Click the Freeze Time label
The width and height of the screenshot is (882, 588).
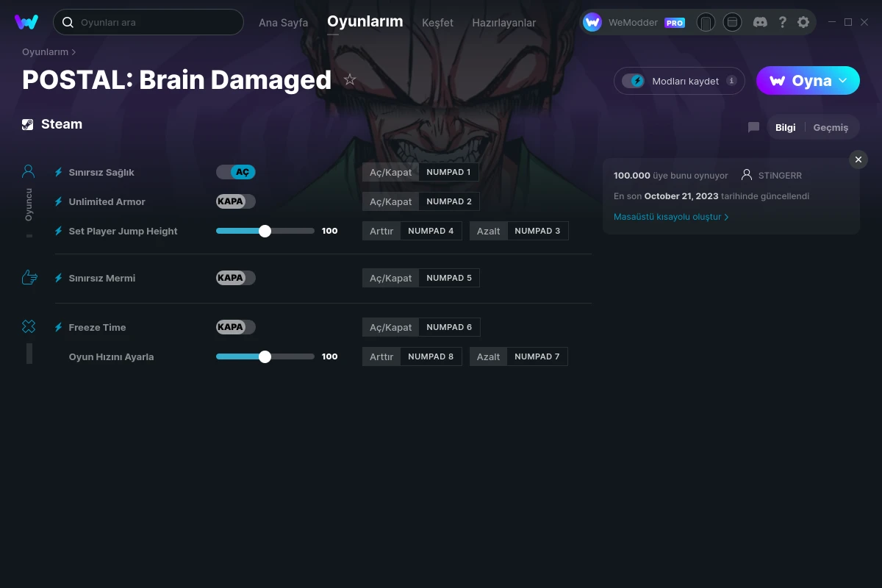(98, 327)
